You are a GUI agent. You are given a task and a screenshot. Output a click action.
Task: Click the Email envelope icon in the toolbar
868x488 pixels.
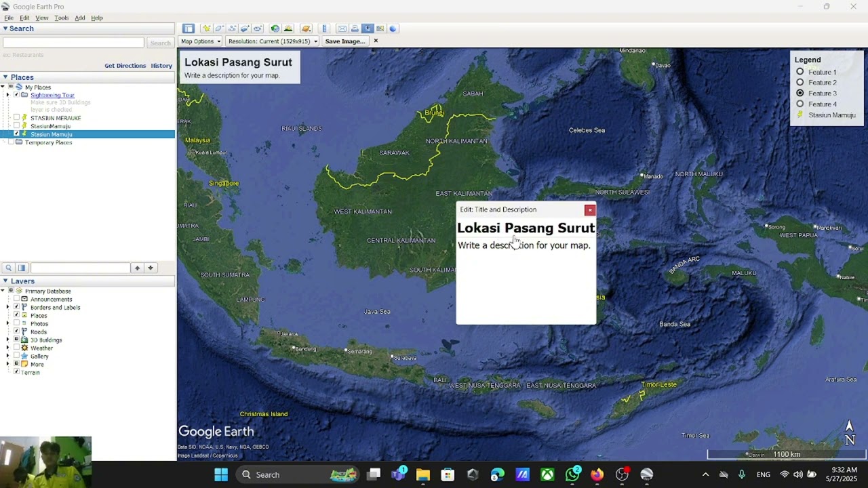pos(342,28)
